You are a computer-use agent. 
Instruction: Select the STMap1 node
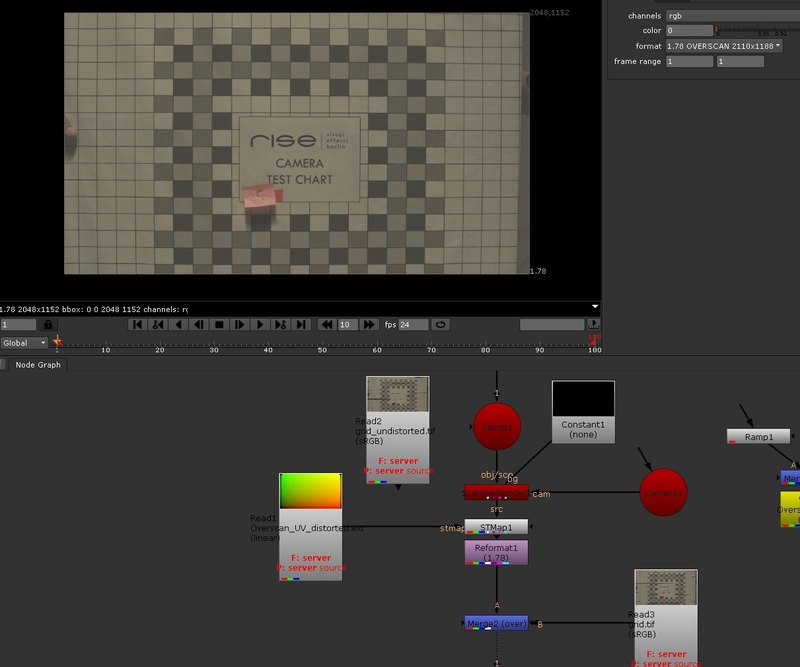[x=495, y=527]
